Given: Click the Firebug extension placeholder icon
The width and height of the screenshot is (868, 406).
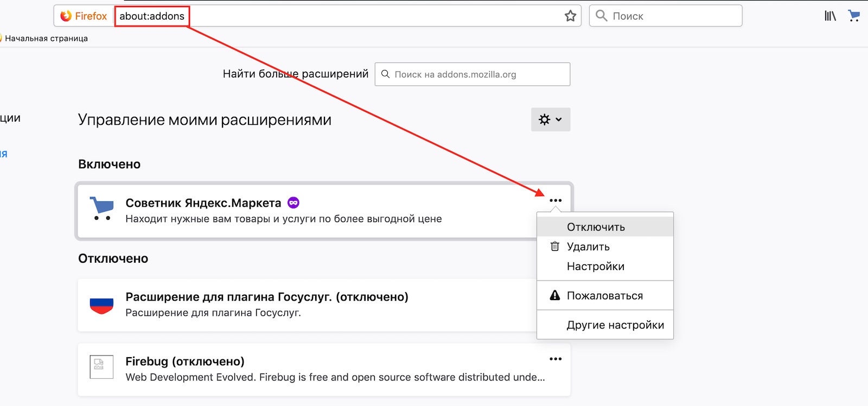Looking at the screenshot, I should (101, 367).
